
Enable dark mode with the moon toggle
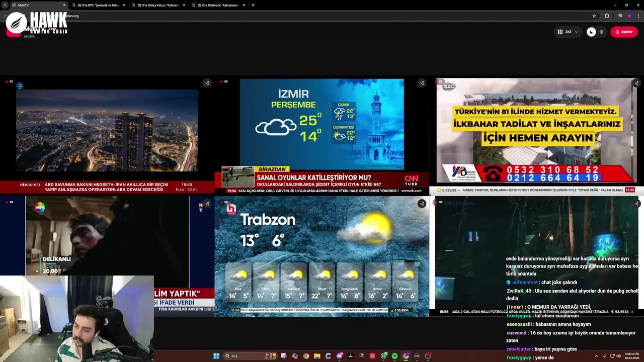591,32
